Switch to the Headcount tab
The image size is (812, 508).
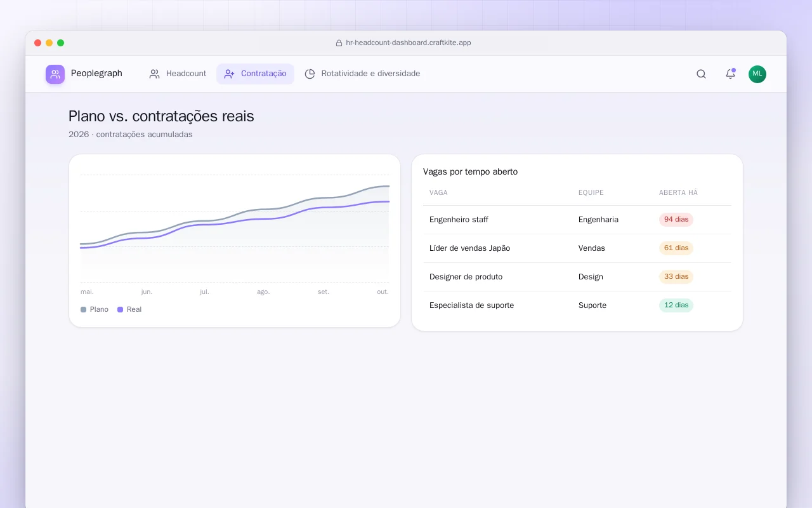point(178,74)
